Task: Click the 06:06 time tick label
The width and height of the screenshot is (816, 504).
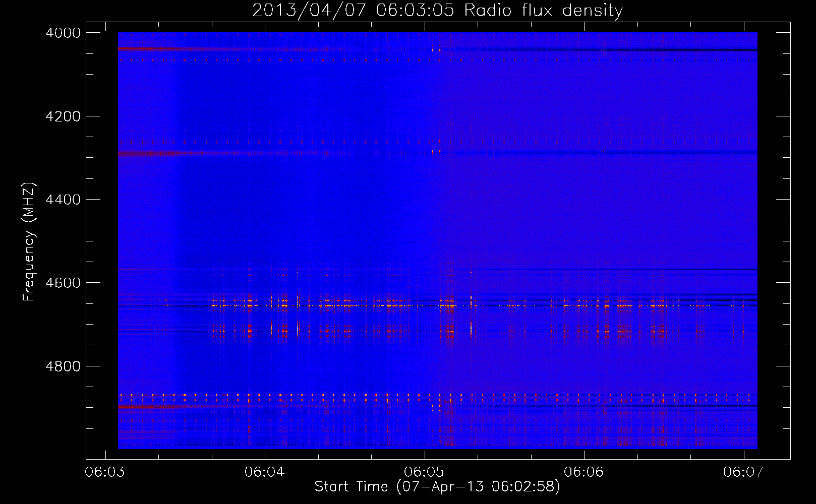Action: pyautogui.click(x=584, y=472)
